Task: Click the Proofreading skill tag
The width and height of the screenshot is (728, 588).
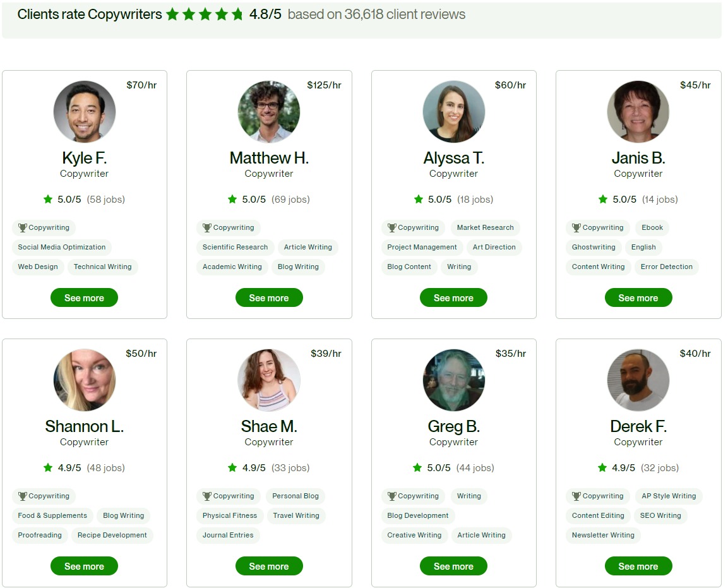Action: click(40, 535)
